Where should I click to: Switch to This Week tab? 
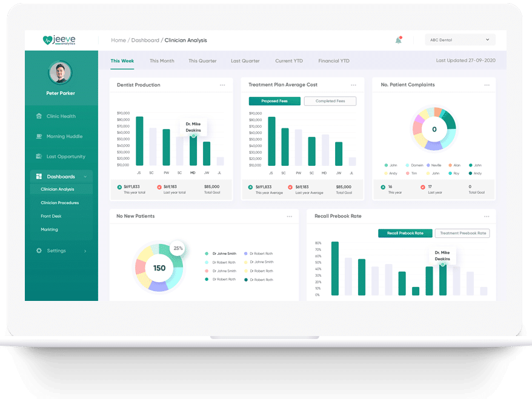(x=122, y=61)
